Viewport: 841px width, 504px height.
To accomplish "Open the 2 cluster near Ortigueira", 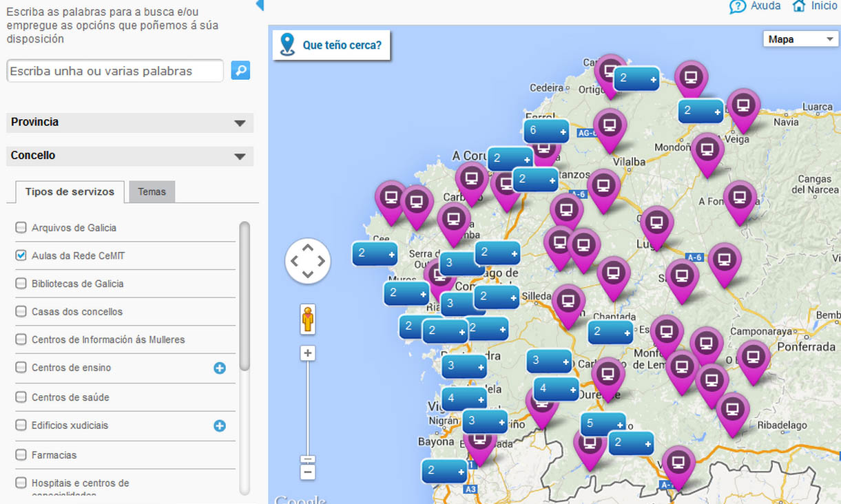I will point(636,78).
